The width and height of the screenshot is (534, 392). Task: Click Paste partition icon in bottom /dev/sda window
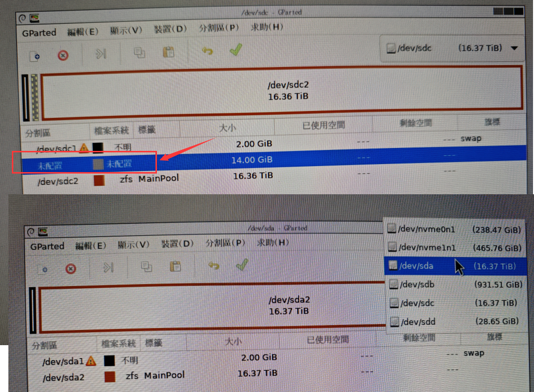(x=175, y=266)
